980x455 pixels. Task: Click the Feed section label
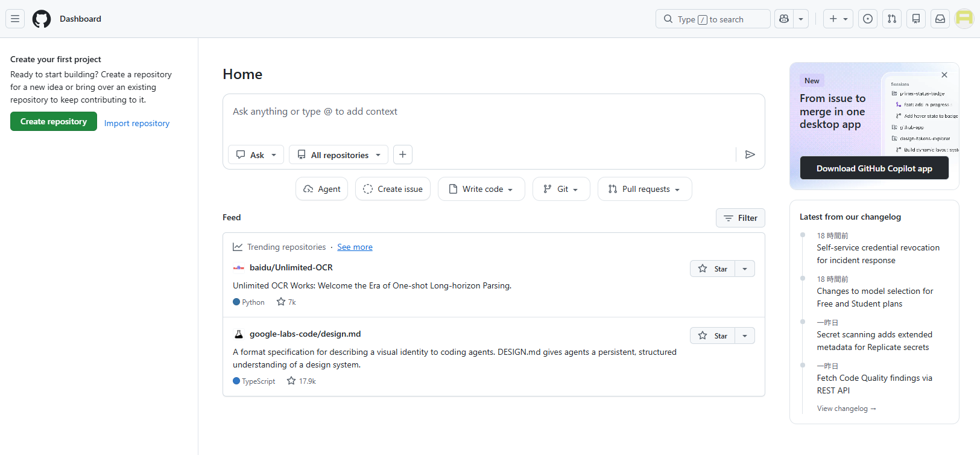click(x=232, y=217)
